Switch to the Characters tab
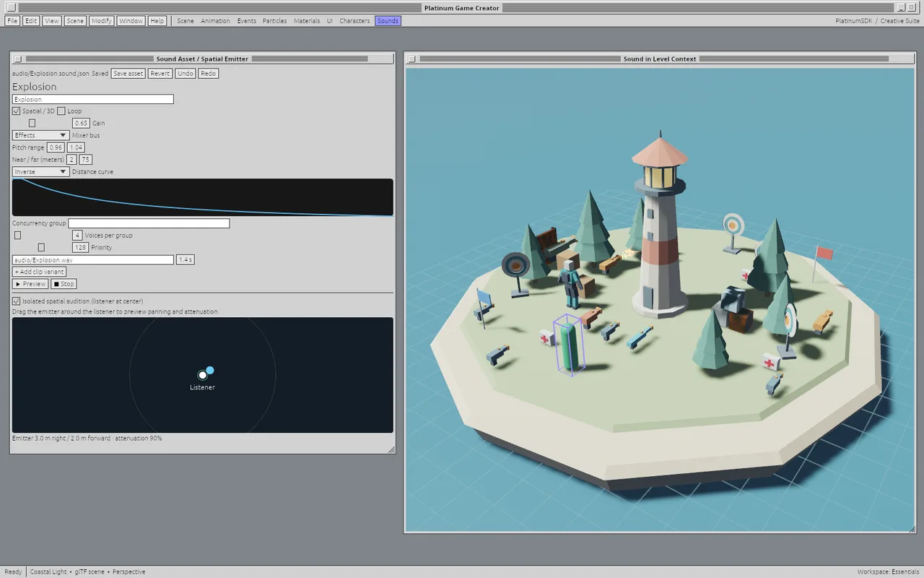This screenshot has width=924, height=578. [x=354, y=21]
